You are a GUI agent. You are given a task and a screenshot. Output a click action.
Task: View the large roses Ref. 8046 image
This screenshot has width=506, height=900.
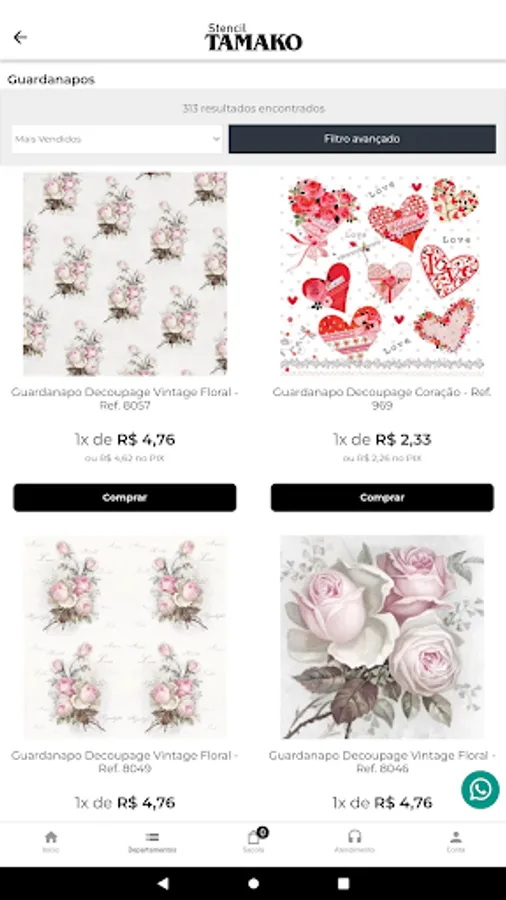[x=382, y=637]
